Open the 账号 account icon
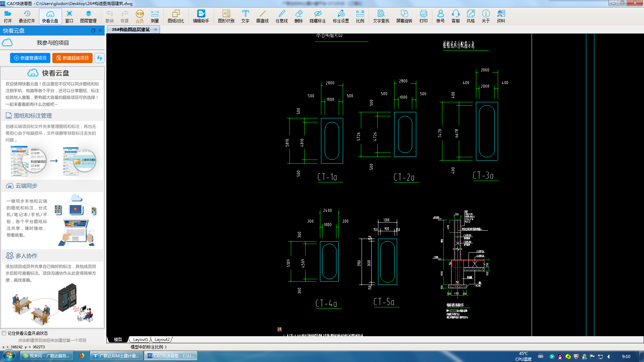The width and height of the screenshot is (644, 362). coord(440,16)
